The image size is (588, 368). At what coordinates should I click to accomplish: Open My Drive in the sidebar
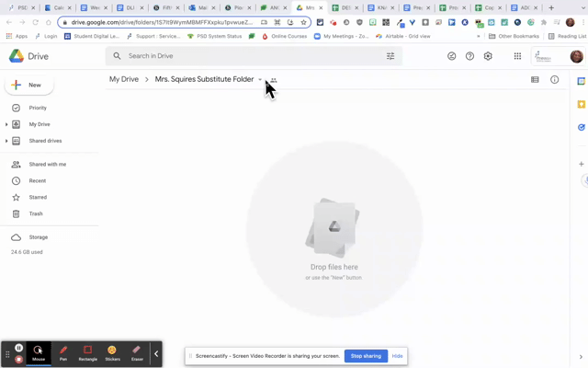tap(40, 124)
